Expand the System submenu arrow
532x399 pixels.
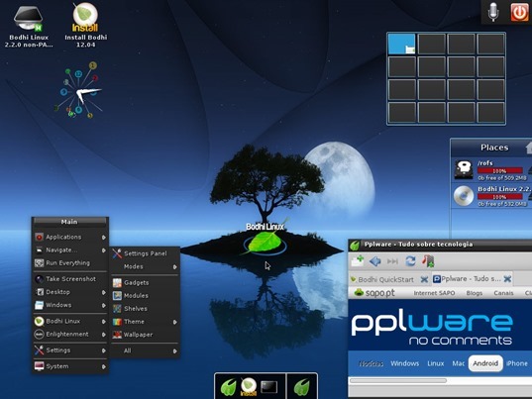[104, 366]
